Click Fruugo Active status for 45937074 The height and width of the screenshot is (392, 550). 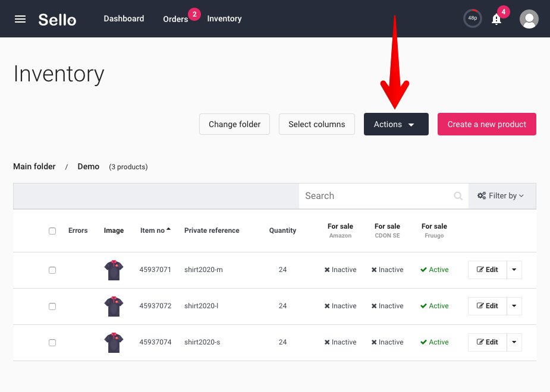(x=434, y=342)
